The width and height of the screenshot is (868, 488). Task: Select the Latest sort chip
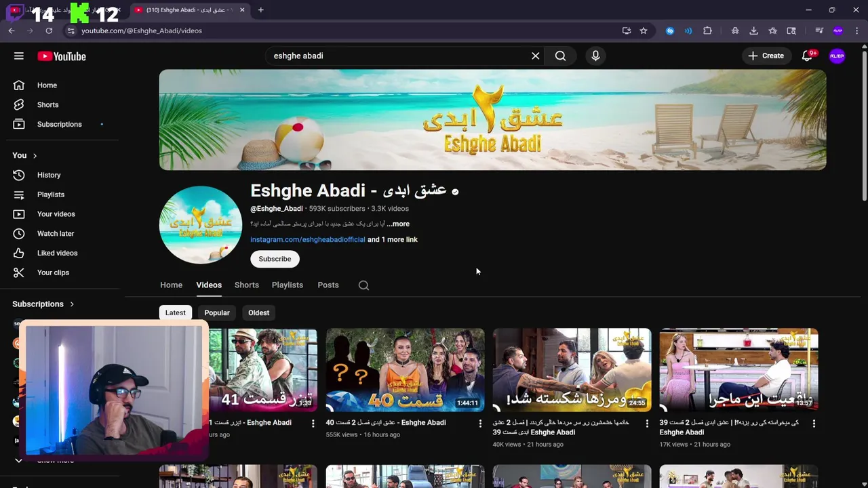(175, 312)
